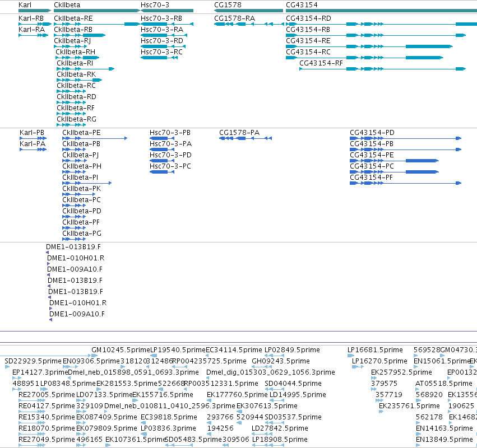Click EST GM10245.5prime

coord(121,350)
